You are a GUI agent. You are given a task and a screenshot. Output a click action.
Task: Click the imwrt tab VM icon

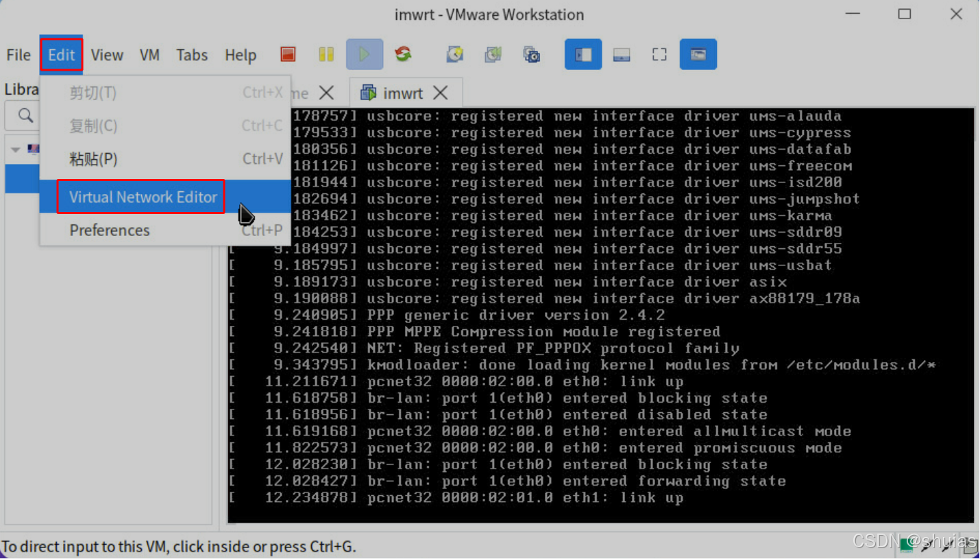coord(369,93)
